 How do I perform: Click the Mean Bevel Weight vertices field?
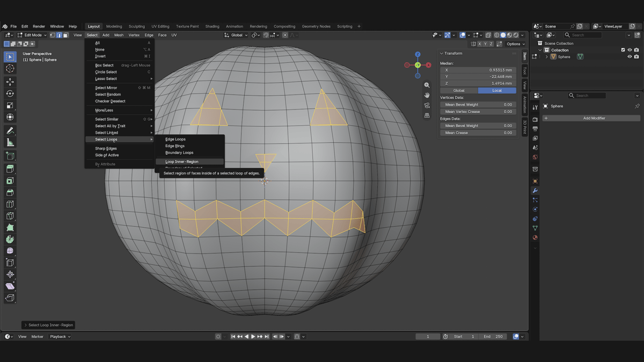click(x=478, y=105)
